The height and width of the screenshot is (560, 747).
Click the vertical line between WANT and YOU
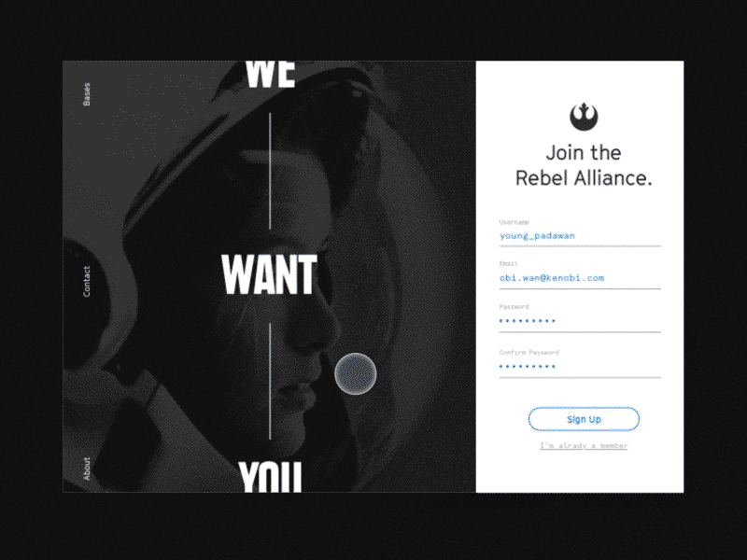point(270,381)
